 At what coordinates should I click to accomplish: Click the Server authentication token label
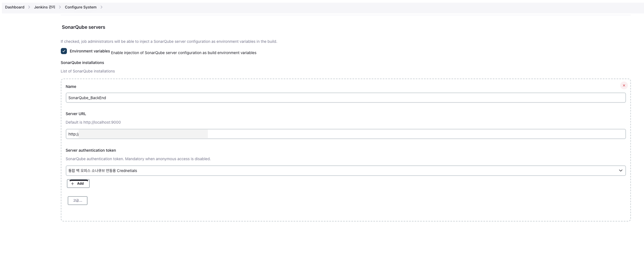point(91,150)
